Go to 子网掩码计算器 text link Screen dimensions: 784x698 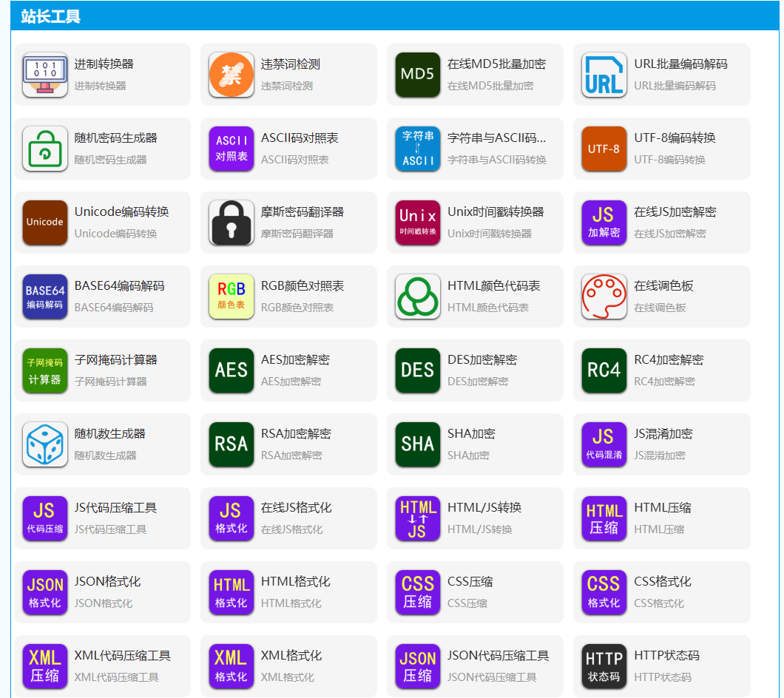[x=115, y=360]
